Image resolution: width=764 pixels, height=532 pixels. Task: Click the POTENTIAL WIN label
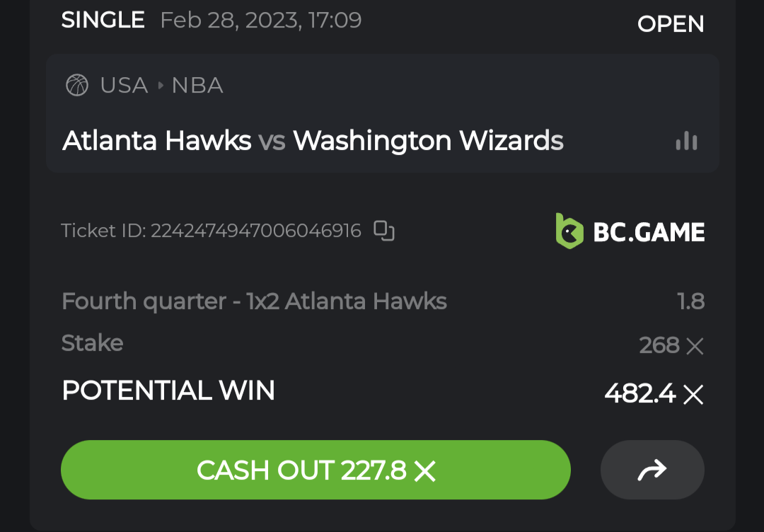click(x=168, y=391)
